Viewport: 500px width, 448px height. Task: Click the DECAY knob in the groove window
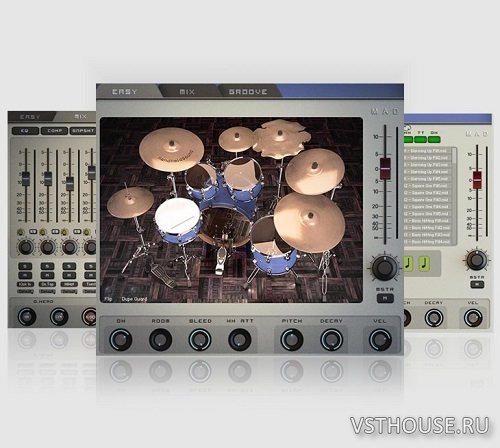(434, 318)
